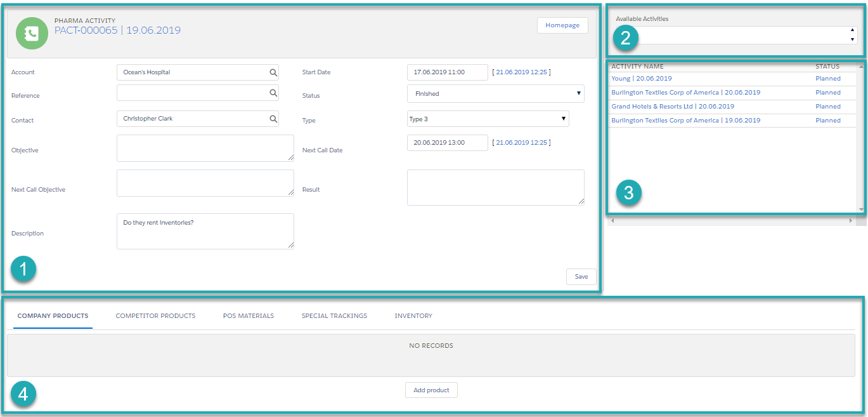Click the Reference field search magnifier icon

pyautogui.click(x=273, y=93)
